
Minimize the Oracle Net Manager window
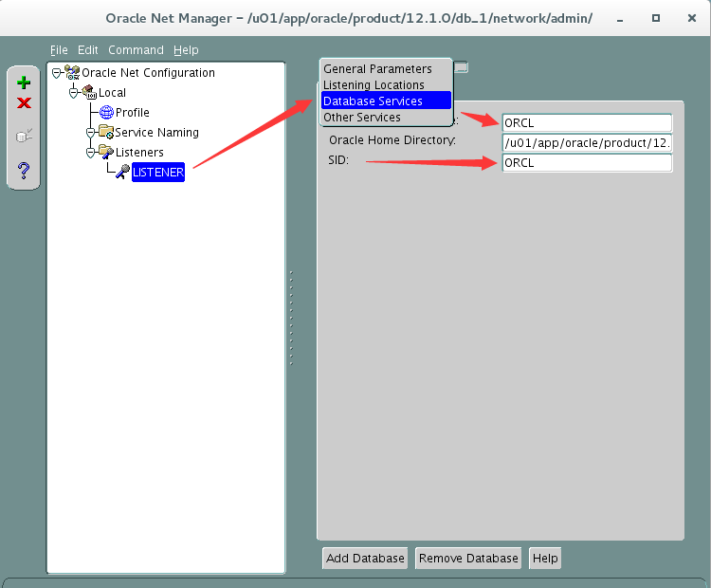coord(620,19)
